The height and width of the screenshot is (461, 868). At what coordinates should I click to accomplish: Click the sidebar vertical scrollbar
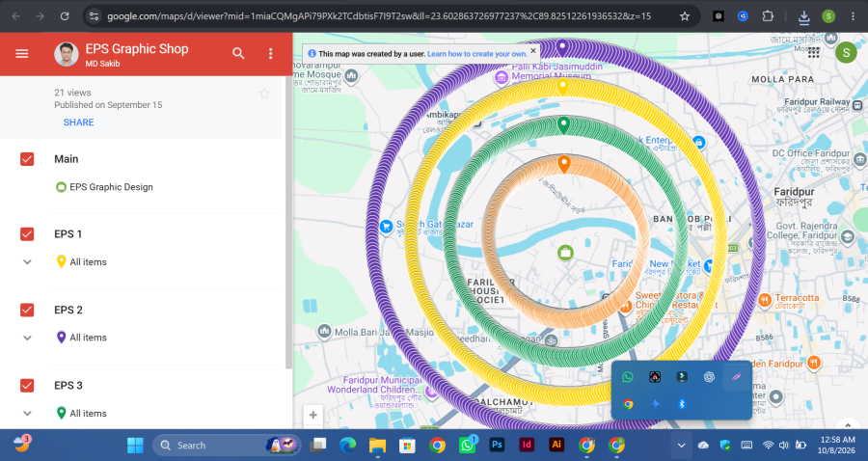(288, 222)
